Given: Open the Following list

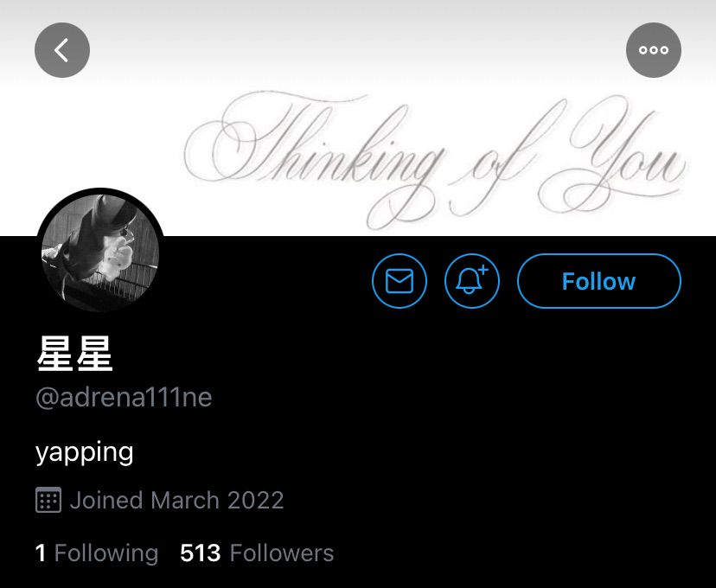Looking at the screenshot, I should 97,553.
